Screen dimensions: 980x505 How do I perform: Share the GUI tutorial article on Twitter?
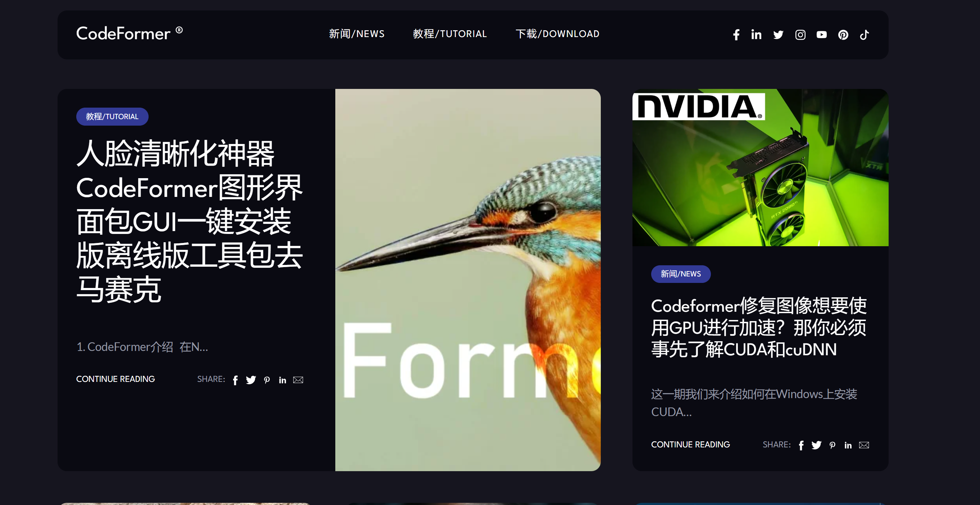point(251,380)
